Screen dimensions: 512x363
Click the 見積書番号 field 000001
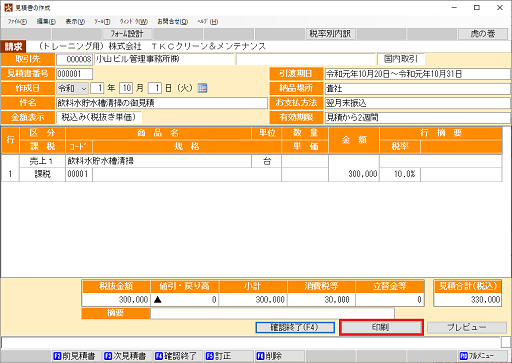click(74, 74)
